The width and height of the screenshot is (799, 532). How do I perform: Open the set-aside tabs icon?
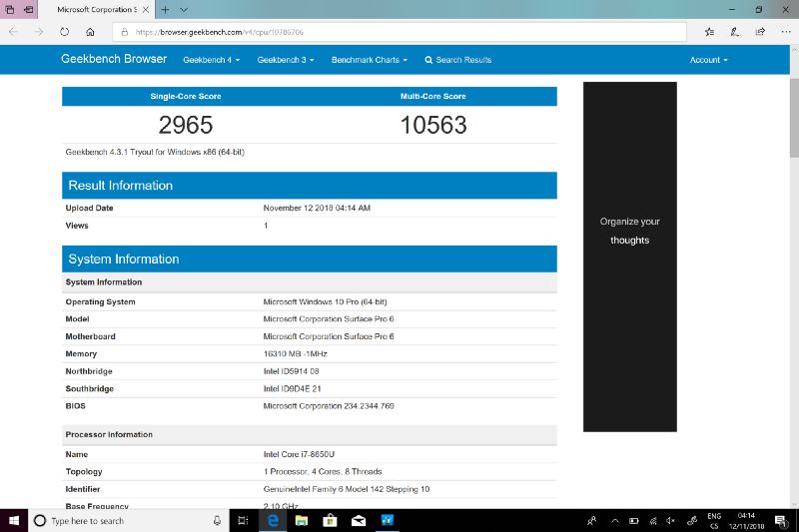(10, 9)
